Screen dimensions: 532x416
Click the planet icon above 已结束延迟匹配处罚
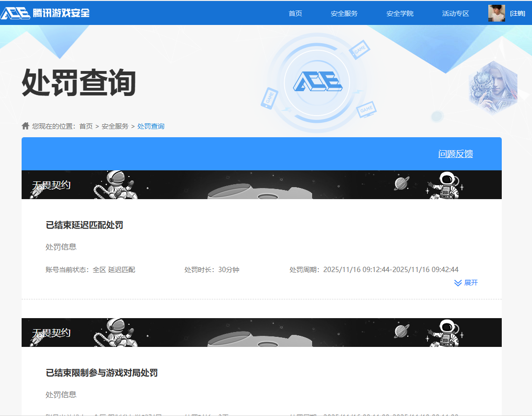(x=402, y=183)
